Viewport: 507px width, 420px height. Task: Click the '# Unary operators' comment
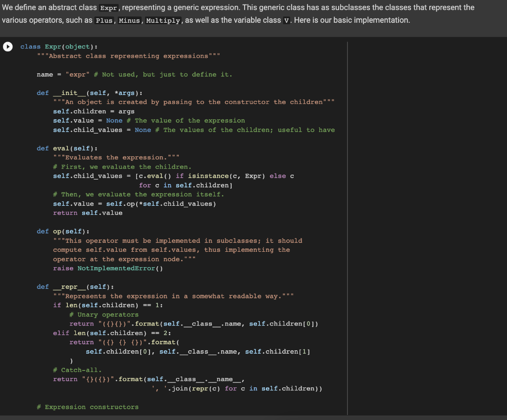pos(104,315)
